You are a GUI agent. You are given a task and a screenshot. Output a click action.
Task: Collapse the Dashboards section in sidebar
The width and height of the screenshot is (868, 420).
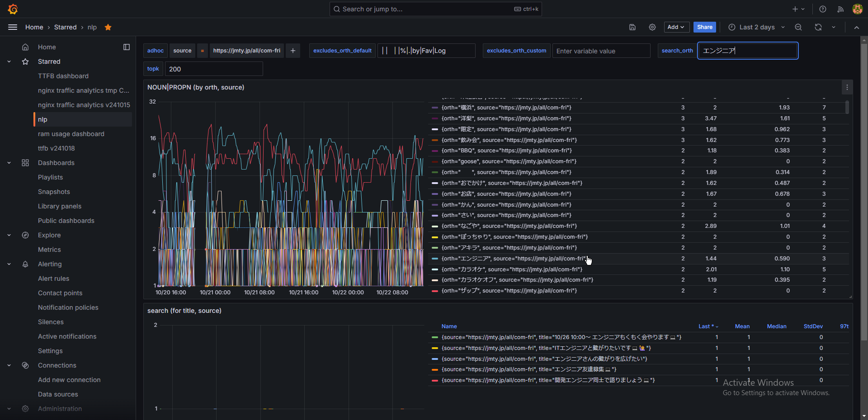pos(9,163)
